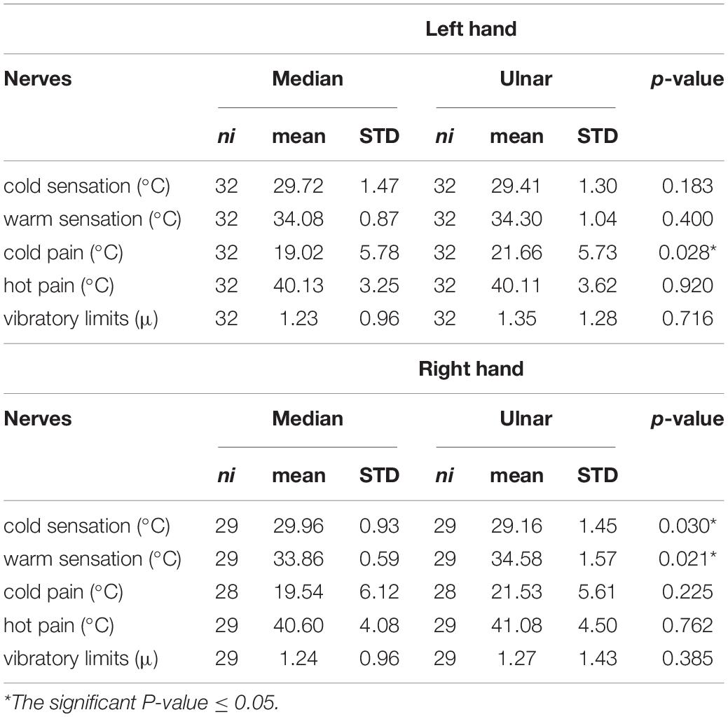Click the Left hand "Nerves" header label

(38, 78)
